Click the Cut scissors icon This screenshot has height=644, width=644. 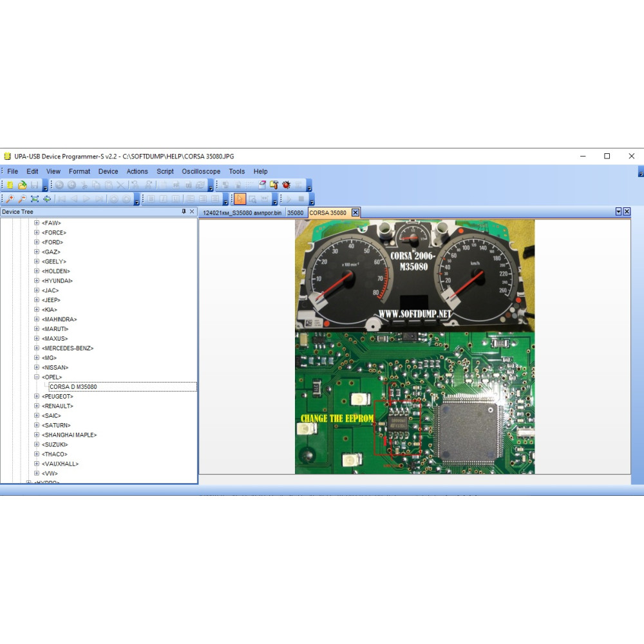(x=84, y=185)
